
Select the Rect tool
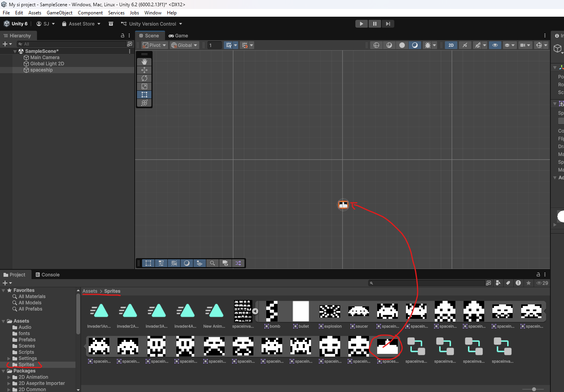click(144, 95)
